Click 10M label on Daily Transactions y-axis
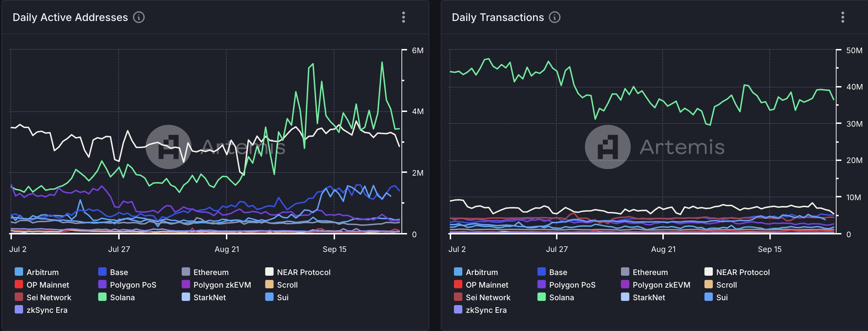 854,197
